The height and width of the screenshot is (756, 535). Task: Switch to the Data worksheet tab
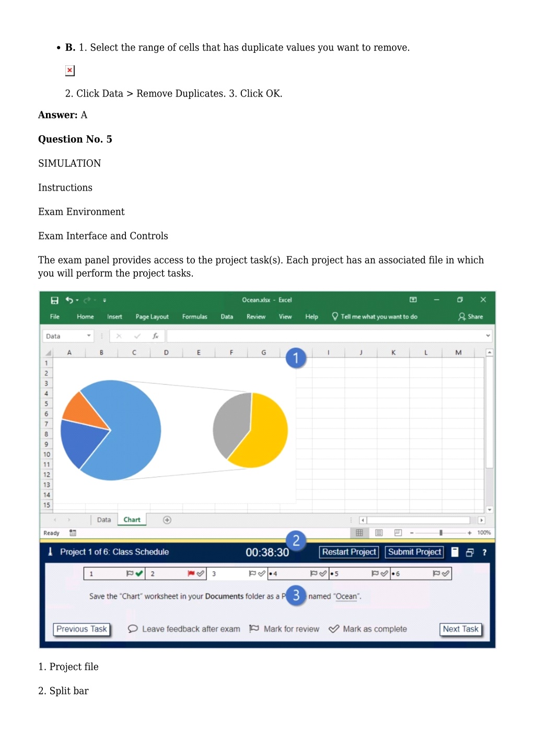click(104, 519)
